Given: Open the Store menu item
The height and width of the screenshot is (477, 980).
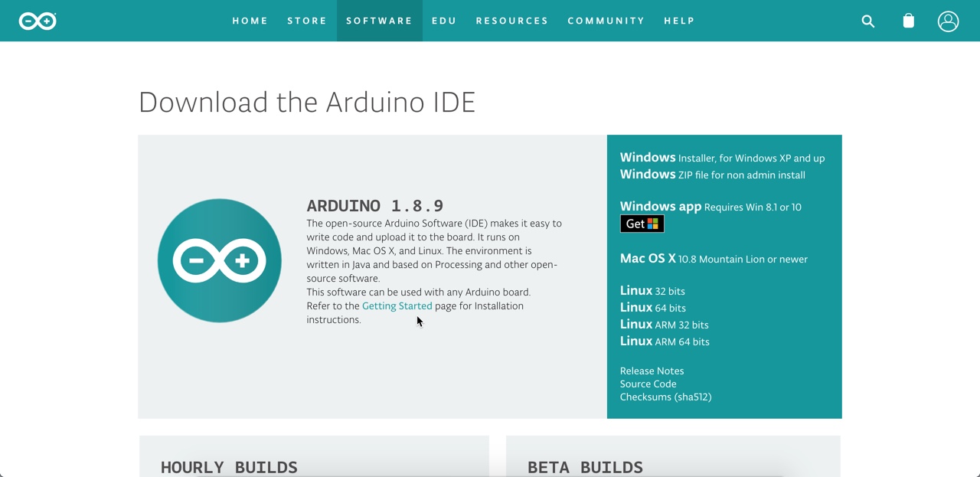Looking at the screenshot, I should pyautogui.click(x=307, y=21).
